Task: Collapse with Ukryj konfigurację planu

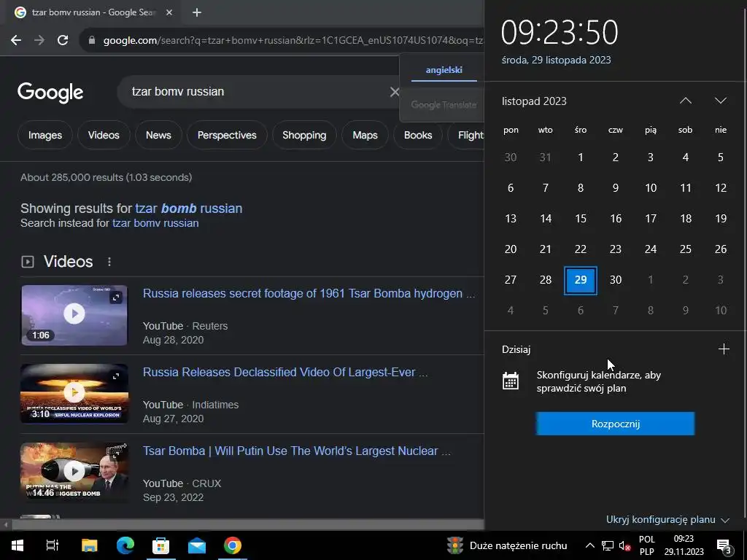Action: pos(667,519)
